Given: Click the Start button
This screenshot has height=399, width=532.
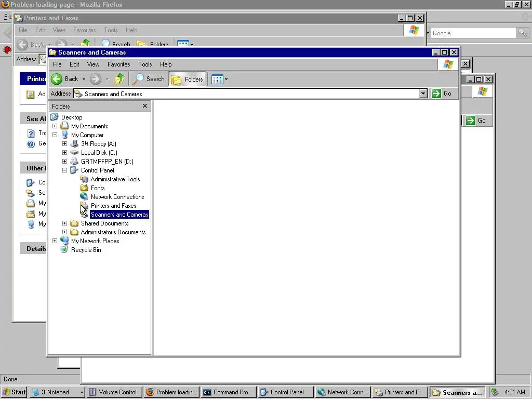Looking at the screenshot, I should click(14, 392).
